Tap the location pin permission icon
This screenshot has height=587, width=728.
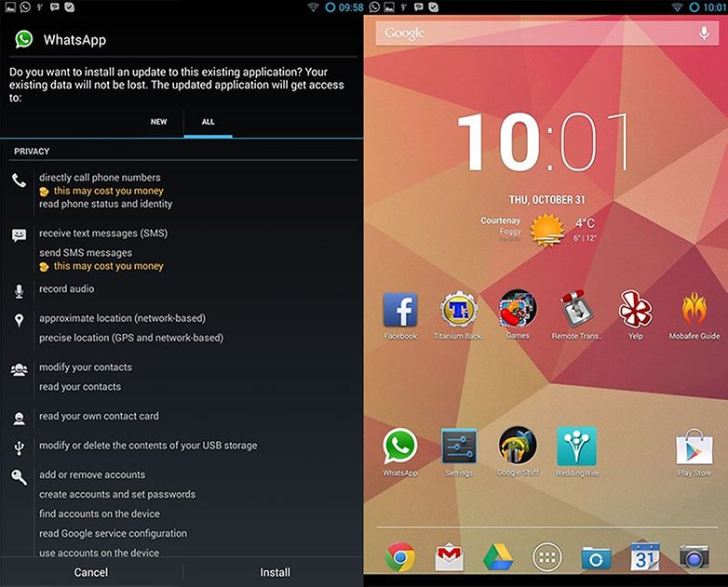[x=19, y=320]
